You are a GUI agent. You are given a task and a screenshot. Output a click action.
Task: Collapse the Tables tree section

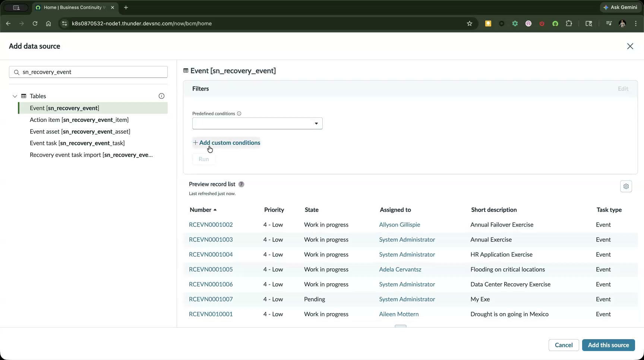click(15, 96)
